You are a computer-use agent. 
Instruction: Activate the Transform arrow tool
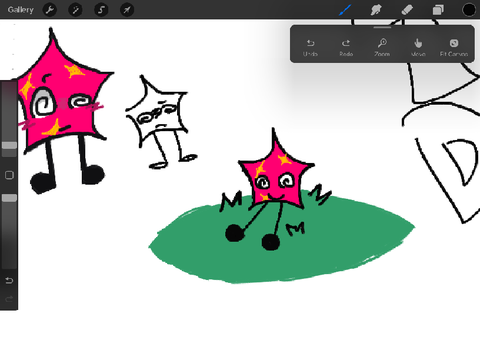[127, 10]
